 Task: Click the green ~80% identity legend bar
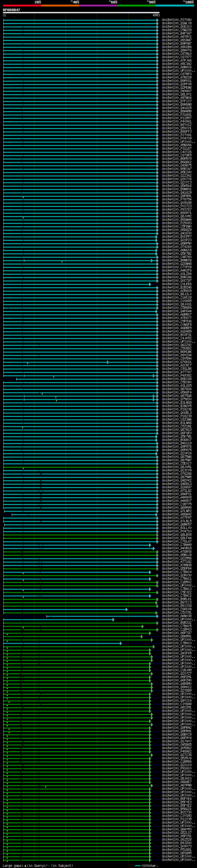pyautogui.click(x=137, y=6)
